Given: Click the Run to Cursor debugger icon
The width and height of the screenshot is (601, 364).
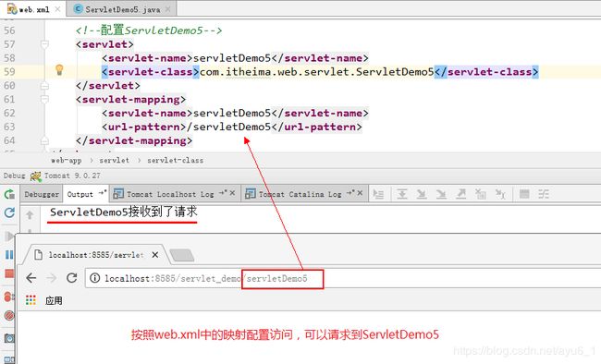Looking at the screenshot, I should click(x=500, y=194).
